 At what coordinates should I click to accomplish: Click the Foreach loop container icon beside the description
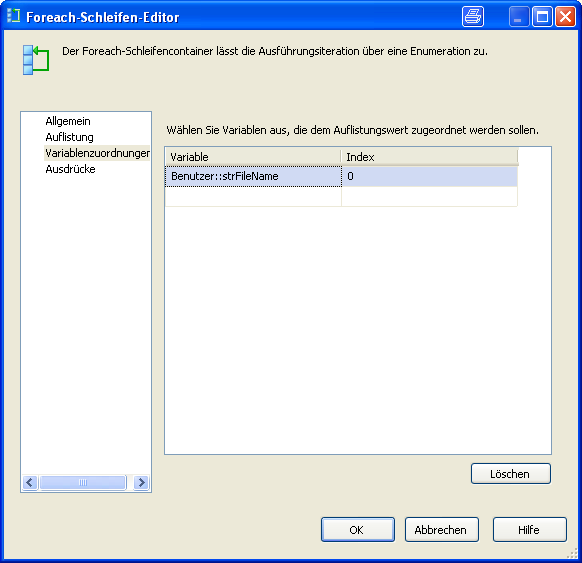[x=36, y=60]
